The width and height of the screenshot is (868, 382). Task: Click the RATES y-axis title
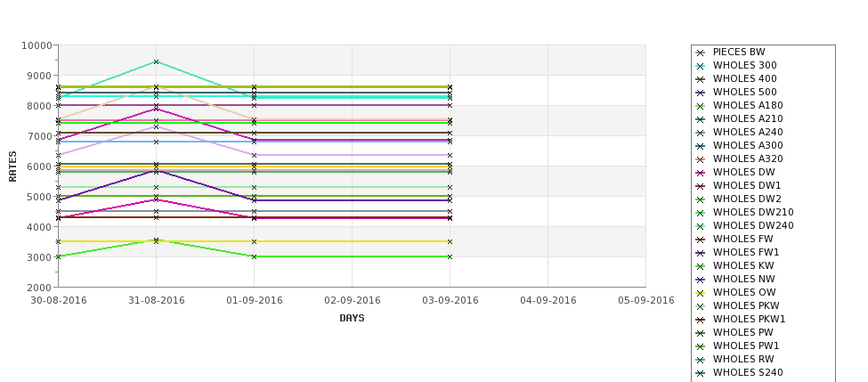12,167
